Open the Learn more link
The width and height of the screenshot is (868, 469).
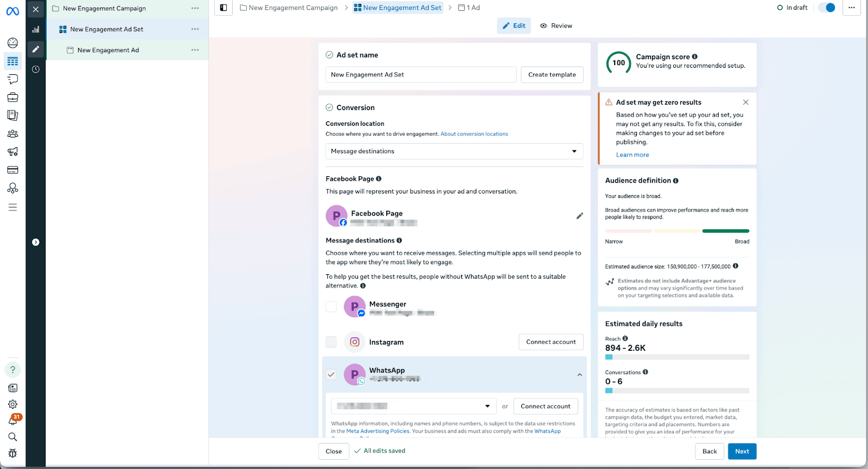point(632,155)
